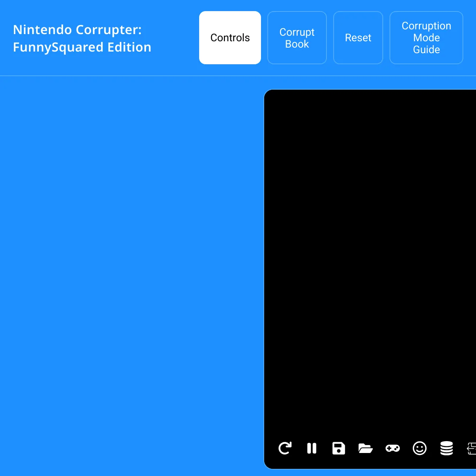Screen dimensions: 476x476
Task: Save state using the floppy disk icon
Action: [x=338, y=448]
